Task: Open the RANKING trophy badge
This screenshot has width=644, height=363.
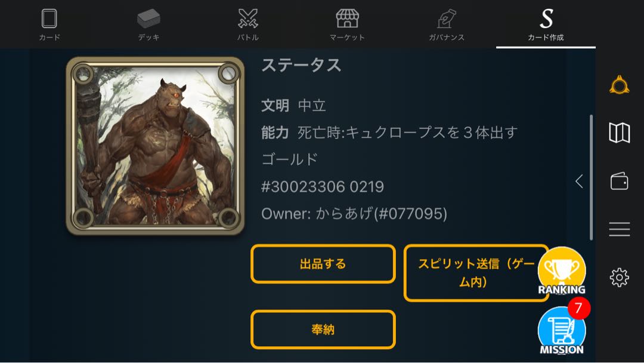Action: pos(562,271)
